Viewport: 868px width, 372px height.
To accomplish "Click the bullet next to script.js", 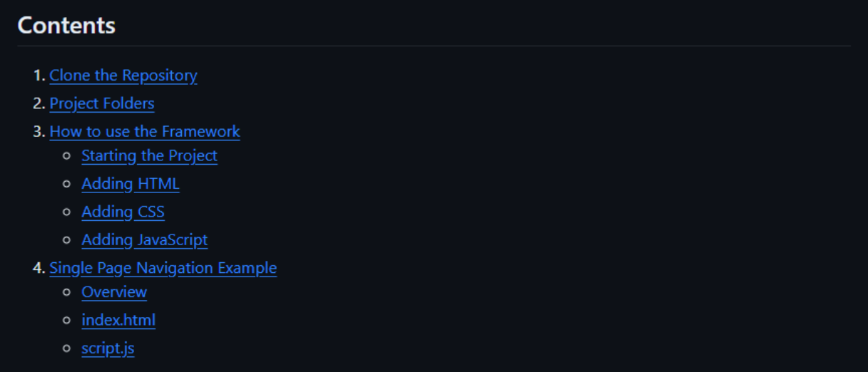I will click(x=67, y=348).
